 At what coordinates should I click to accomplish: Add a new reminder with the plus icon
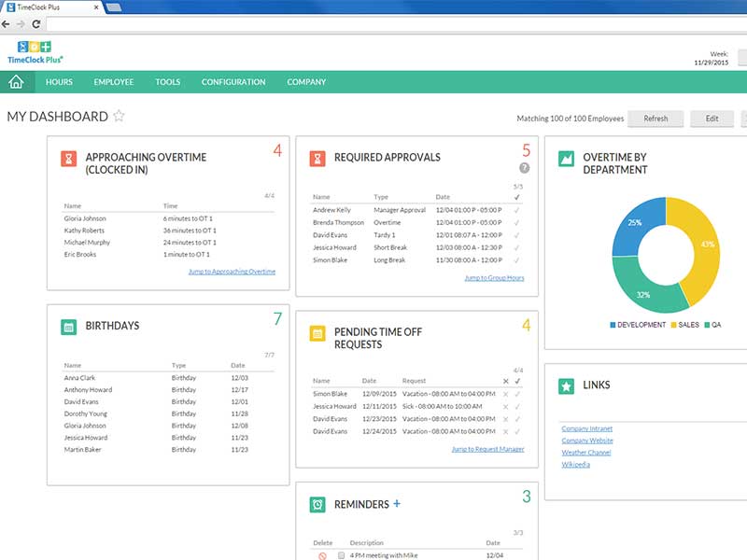397,504
